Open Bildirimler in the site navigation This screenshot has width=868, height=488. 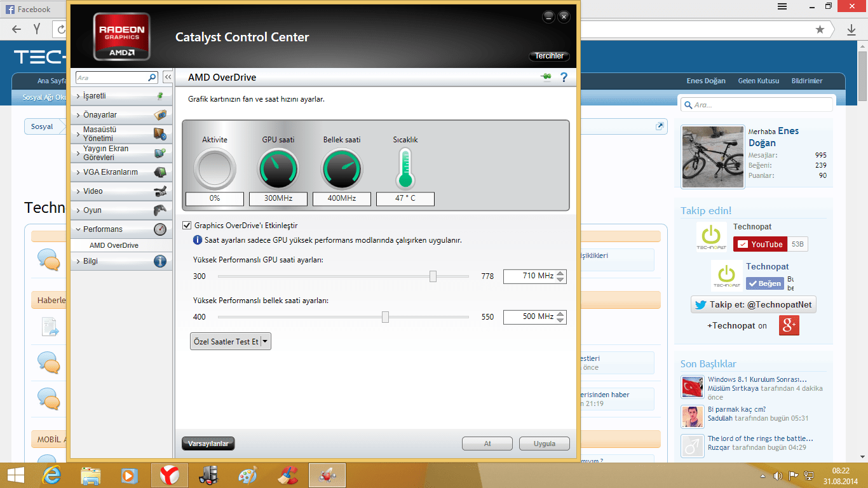pos(807,81)
